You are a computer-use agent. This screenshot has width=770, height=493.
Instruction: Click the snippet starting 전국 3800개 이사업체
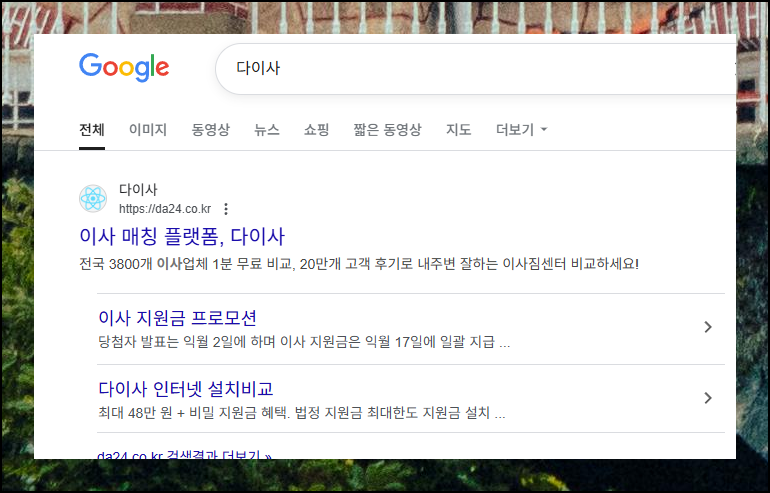point(359,264)
